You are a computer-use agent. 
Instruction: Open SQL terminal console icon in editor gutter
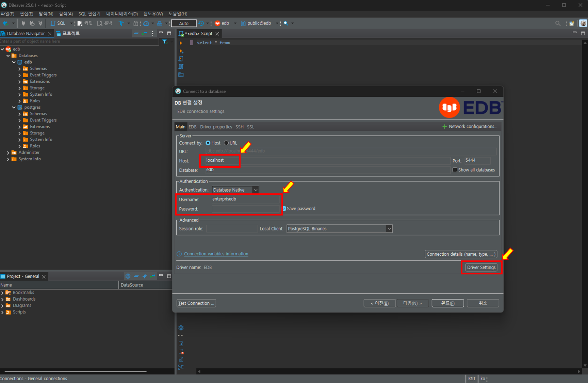pyautogui.click(x=181, y=75)
